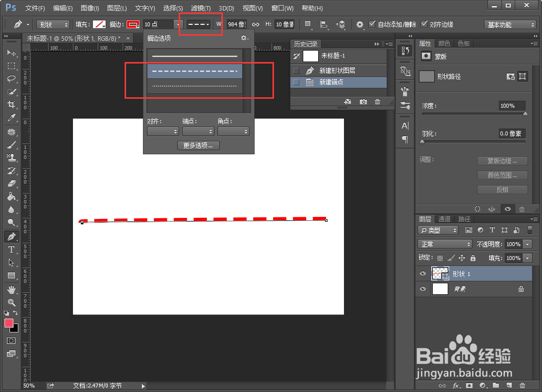
Task: Select the Clone Stamp tool
Action: click(11, 158)
